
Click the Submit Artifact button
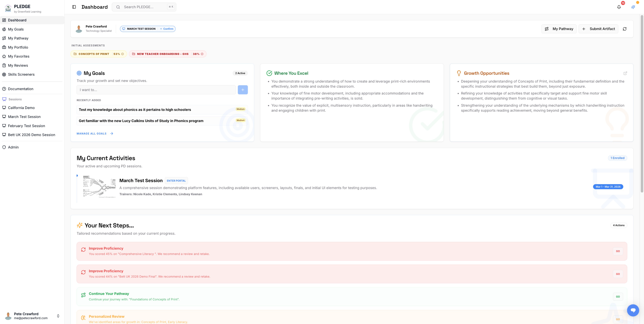[598, 29]
